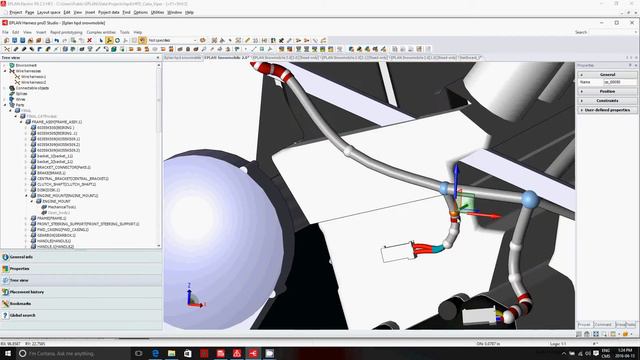
Task: Collapse the General section in Properties
Action: coord(582,75)
